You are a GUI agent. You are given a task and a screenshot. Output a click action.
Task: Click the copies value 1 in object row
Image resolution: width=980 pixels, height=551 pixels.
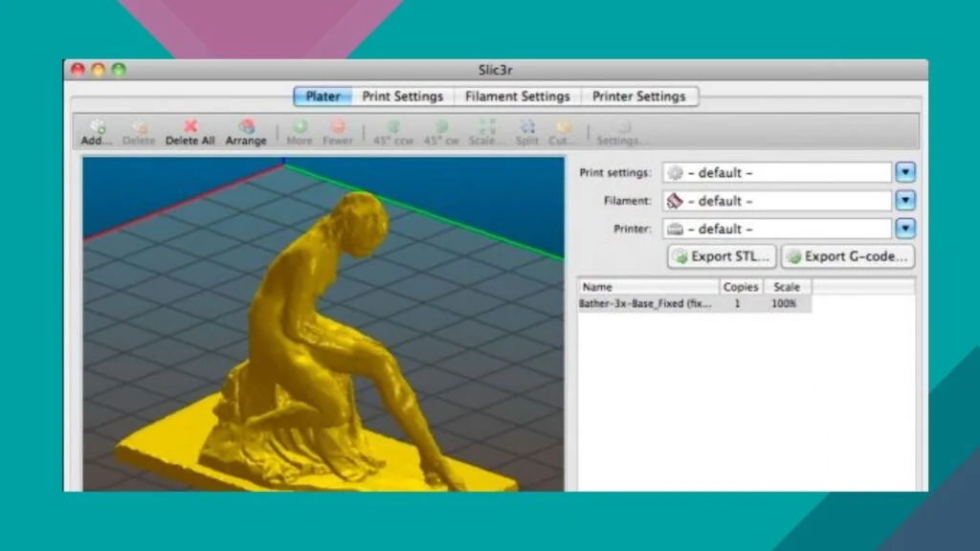(x=738, y=303)
